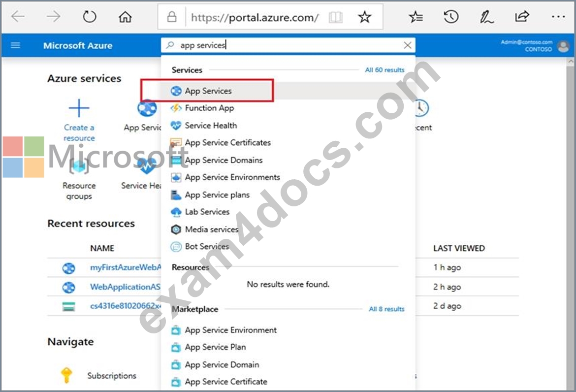Click the Create a resource plus icon
Image resolution: width=576 pixels, height=392 pixels.
tap(79, 108)
